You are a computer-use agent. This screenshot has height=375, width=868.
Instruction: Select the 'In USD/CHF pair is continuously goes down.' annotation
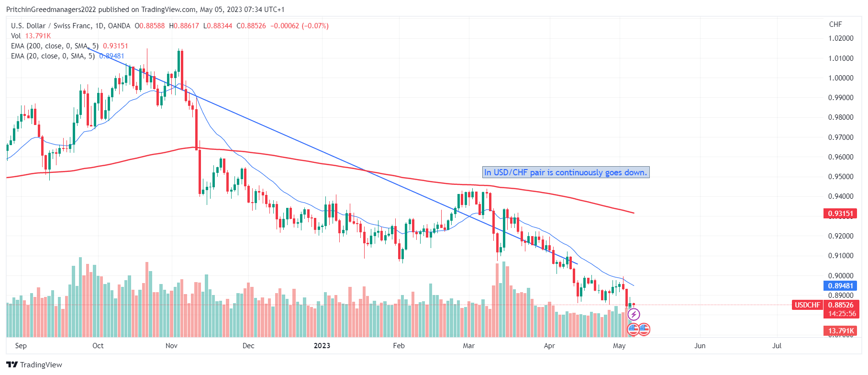(x=566, y=172)
